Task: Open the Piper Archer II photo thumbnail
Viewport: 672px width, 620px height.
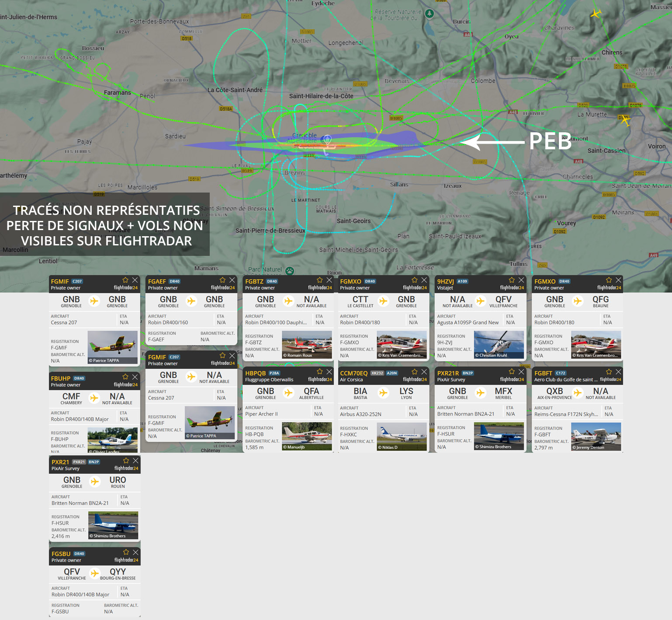Action: tap(307, 436)
